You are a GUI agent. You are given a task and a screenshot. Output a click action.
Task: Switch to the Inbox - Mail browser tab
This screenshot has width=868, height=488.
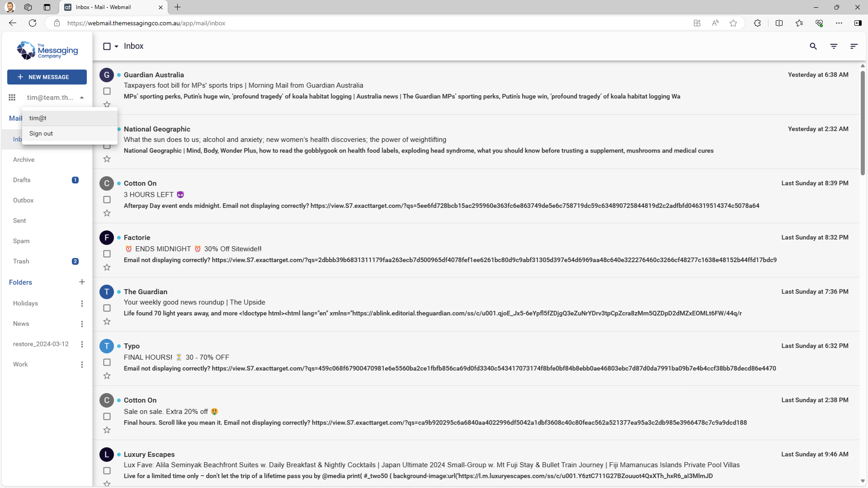point(114,7)
